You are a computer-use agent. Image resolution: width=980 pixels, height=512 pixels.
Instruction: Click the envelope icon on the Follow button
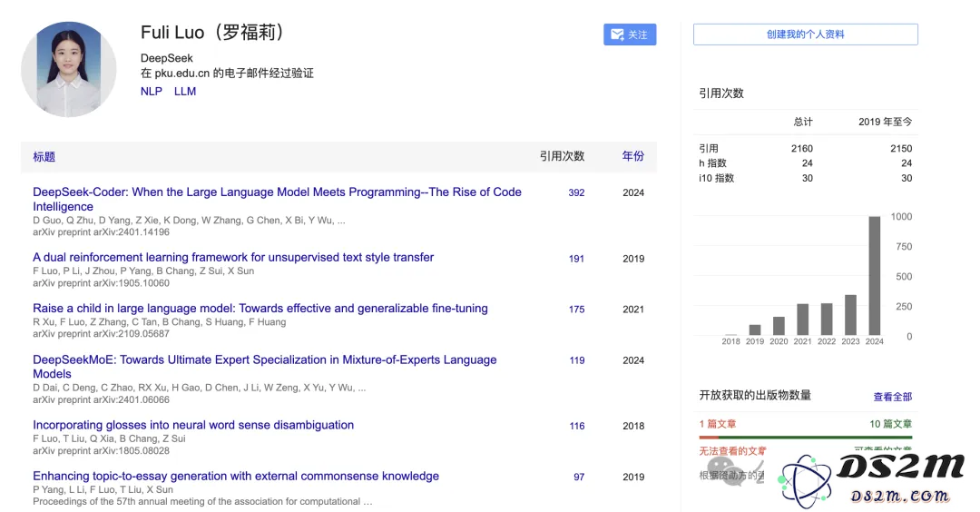617,34
